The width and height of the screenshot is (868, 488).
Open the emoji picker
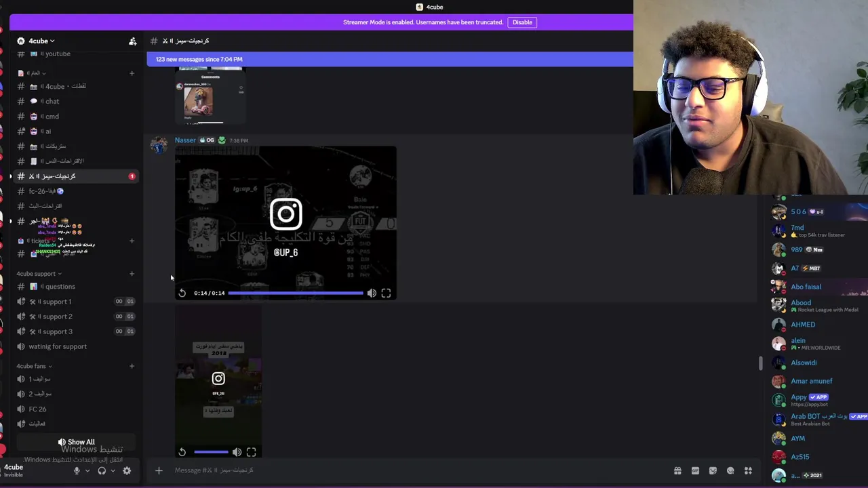coord(730,470)
